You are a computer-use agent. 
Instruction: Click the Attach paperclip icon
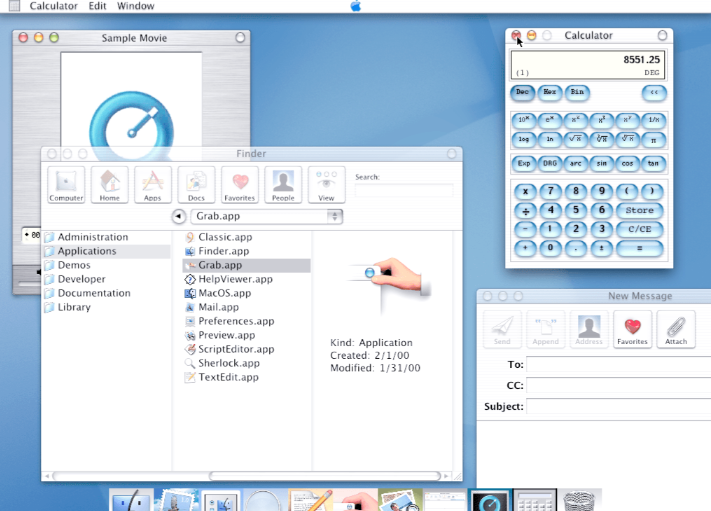[x=676, y=329]
